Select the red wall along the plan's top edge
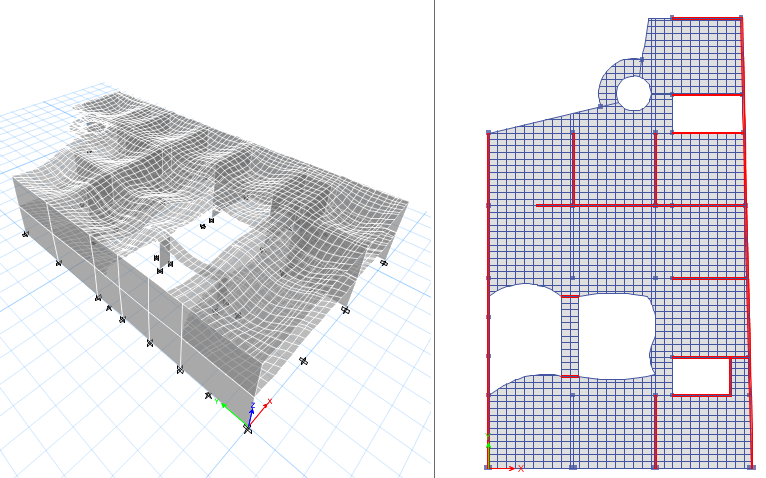The image size is (766, 478). coord(707,18)
